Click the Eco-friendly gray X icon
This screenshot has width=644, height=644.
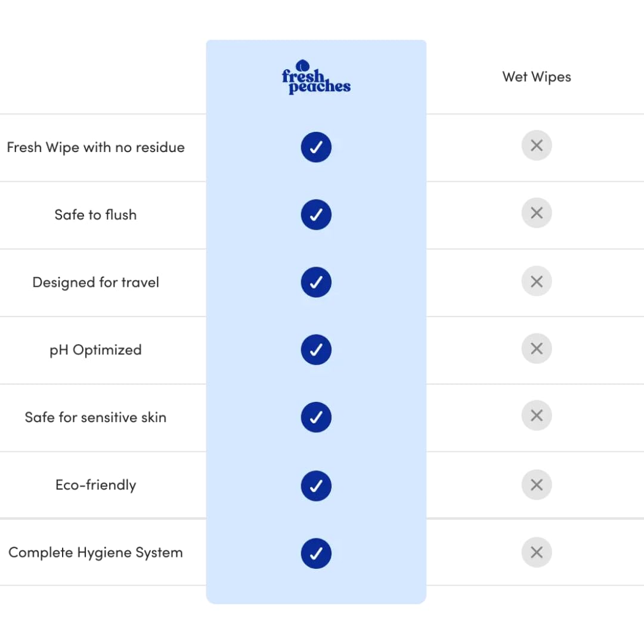pos(537,485)
